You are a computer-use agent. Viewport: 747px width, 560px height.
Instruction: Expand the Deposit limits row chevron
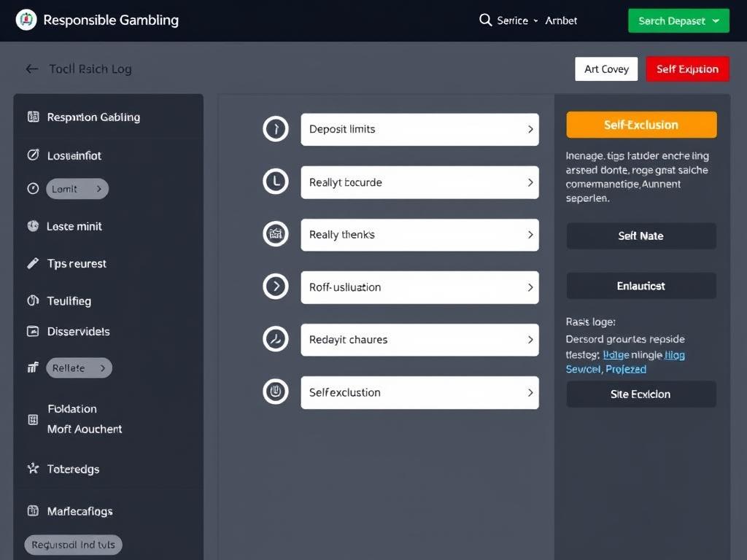pyautogui.click(x=530, y=129)
